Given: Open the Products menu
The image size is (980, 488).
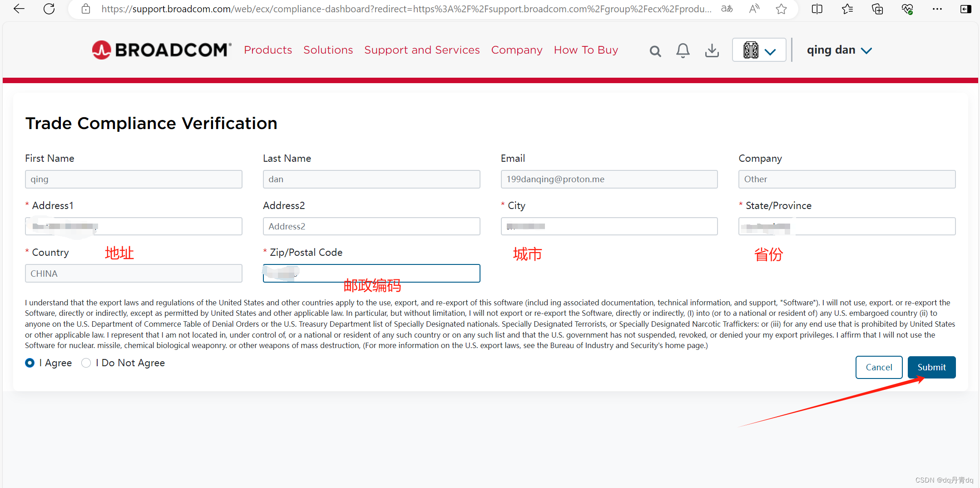Looking at the screenshot, I should (x=268, y=50).
